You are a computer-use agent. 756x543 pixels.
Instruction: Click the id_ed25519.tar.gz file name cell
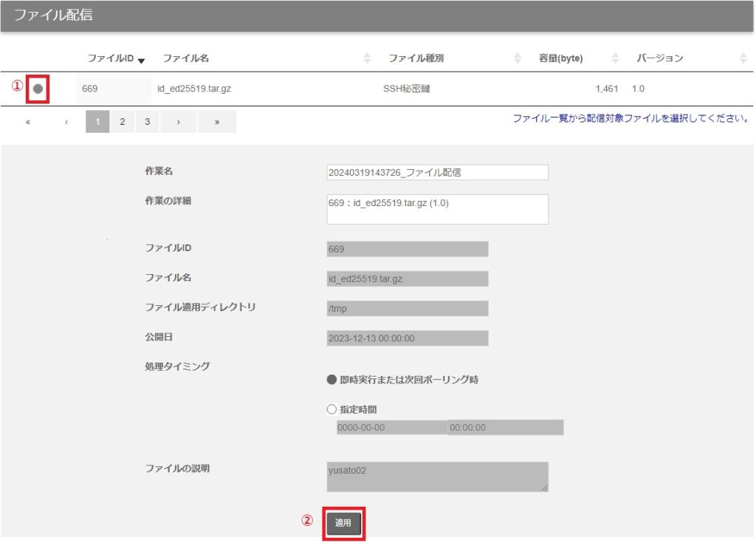point(194,89)
